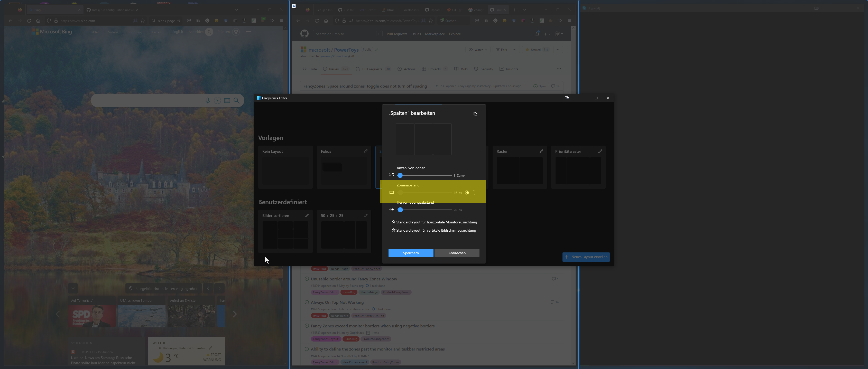The image size is (868, 369).
Task: Edit the Prioritätsraster layout with the pencil icon
Action: [x=600, y=152]
